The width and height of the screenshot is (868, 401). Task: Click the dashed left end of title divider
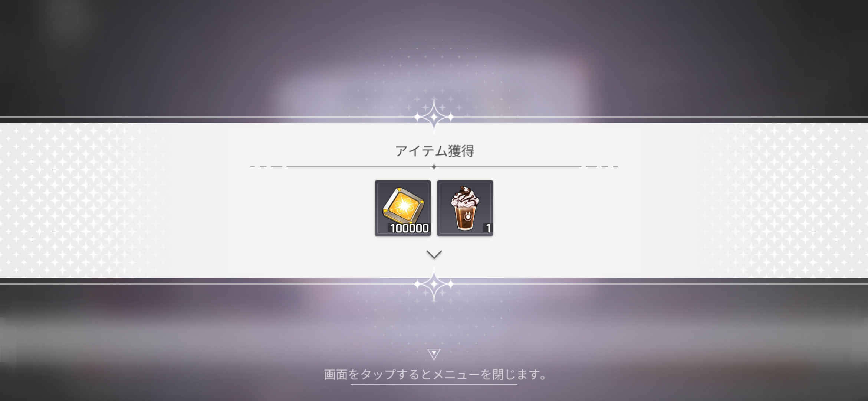(266, 167)
